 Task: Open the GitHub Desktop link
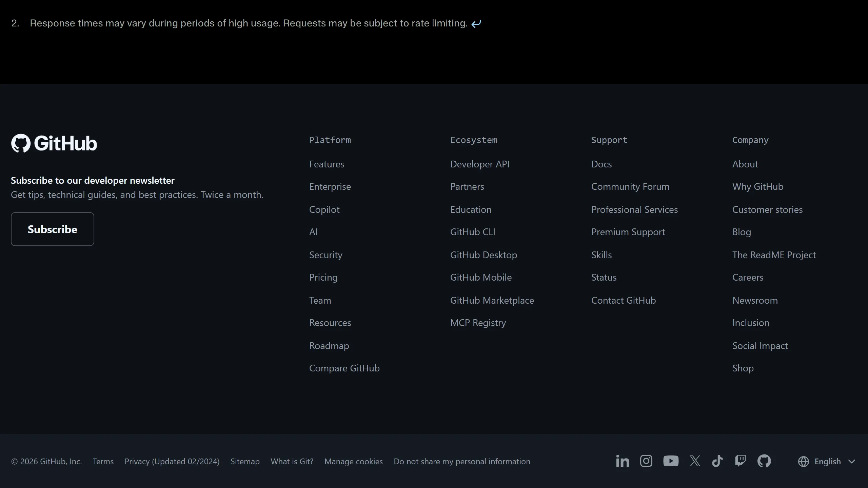(484, 255)
